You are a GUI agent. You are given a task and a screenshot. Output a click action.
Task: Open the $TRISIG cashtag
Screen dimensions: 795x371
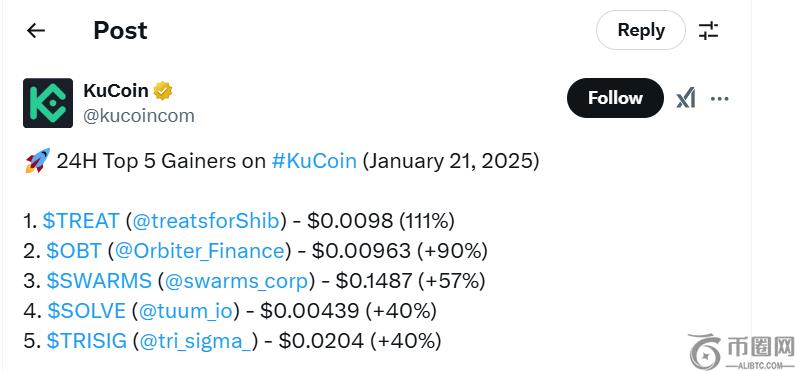tap(86, 341)
